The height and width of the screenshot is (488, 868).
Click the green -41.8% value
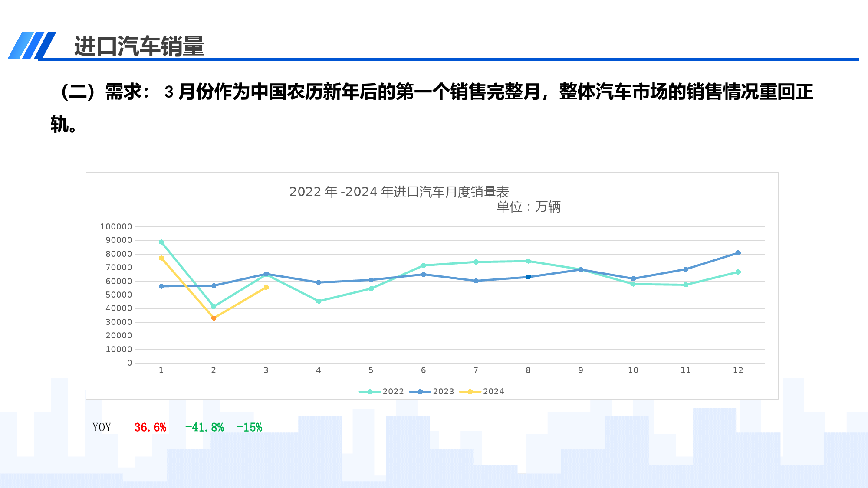pyautogui.click(x=204, y=427)
